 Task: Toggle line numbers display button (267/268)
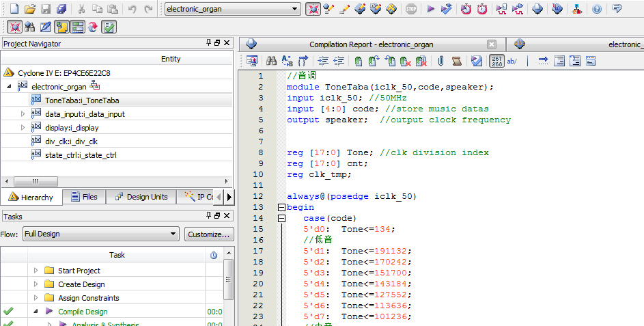click(x=496, y=61)
